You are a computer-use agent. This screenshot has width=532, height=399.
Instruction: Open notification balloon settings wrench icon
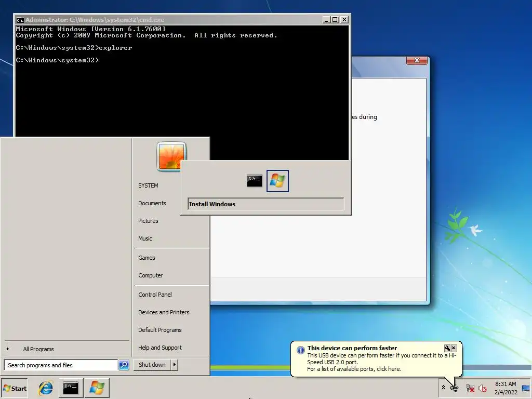coord(447,348)
